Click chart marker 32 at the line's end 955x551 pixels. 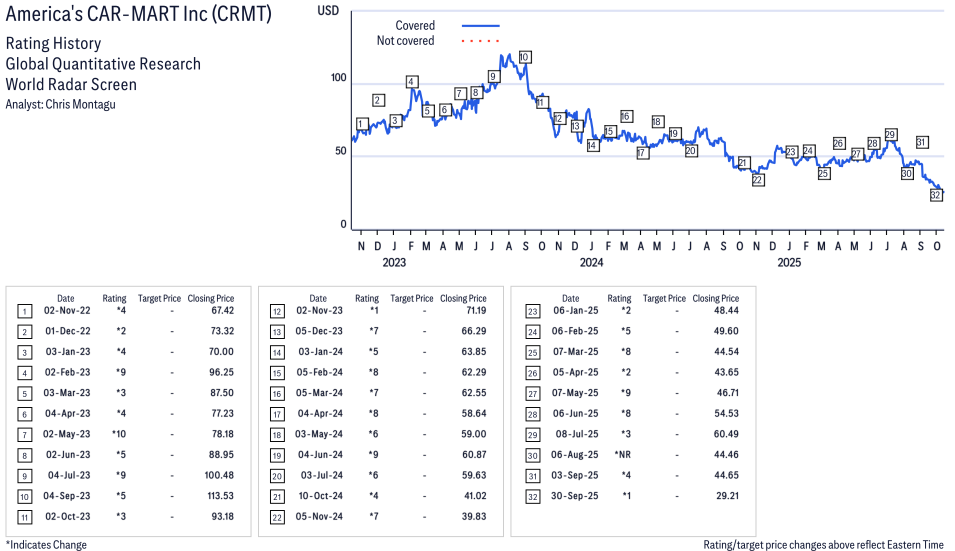[x=936, y=195]
